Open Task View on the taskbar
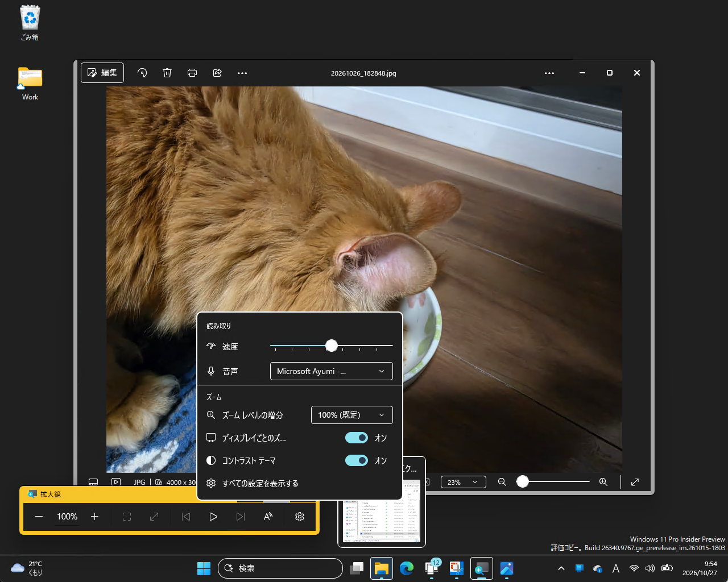The height and width of the screenshot is (582, 728). (x=357, y=568)
